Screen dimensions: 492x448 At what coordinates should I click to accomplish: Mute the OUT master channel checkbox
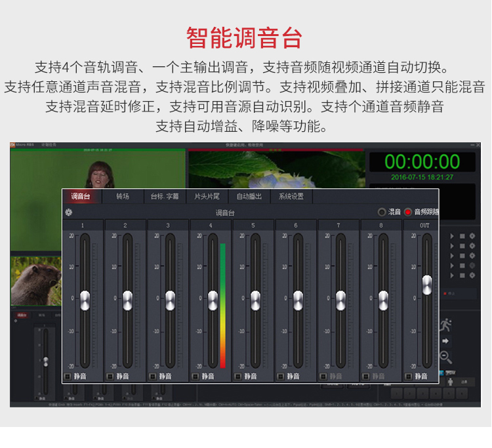(x=409, y=377)
